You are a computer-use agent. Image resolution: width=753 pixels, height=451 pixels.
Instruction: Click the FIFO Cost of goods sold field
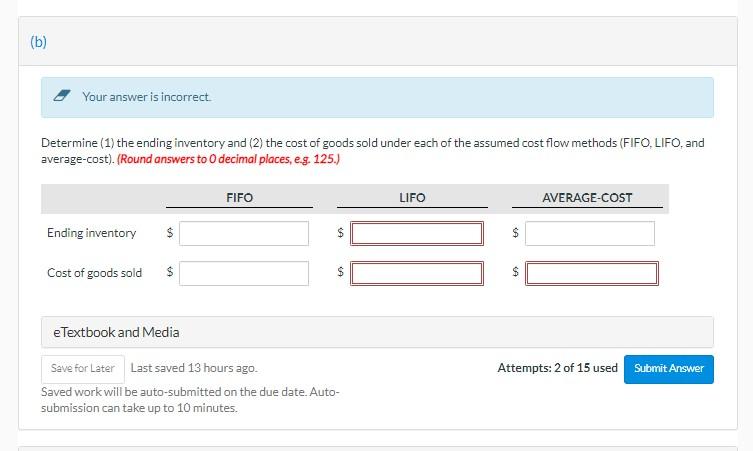[x=244, y=273]
